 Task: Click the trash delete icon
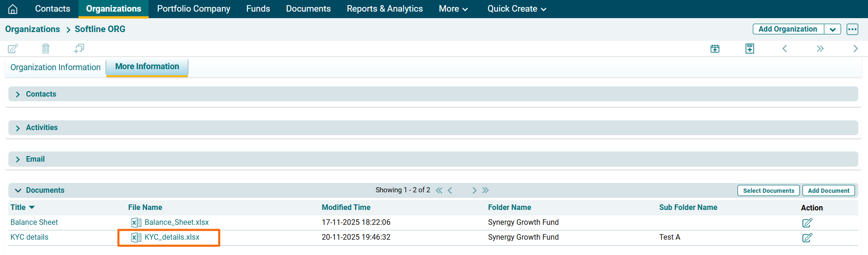pos(46,48)
